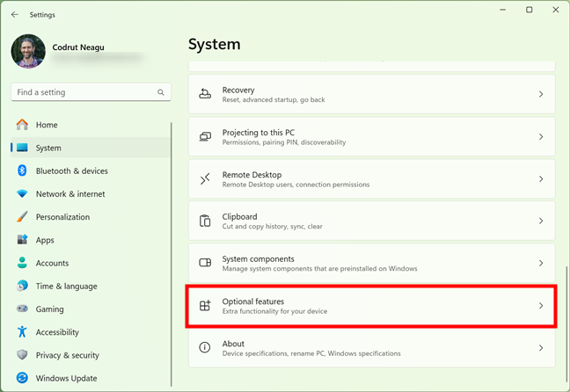Open Bluetooth & devices settings
This screenshot has height=392, width=570.
tap(71, 171)
